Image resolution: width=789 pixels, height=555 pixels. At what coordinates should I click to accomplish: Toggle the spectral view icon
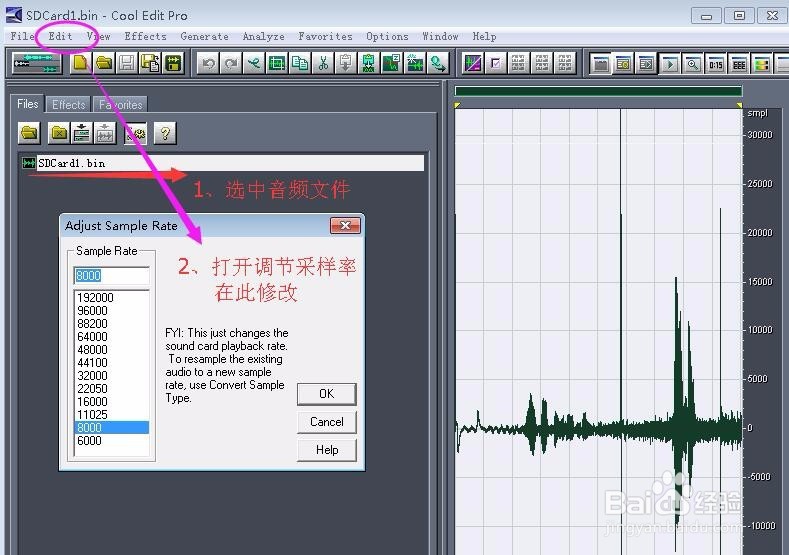click(x=473, y=63)
